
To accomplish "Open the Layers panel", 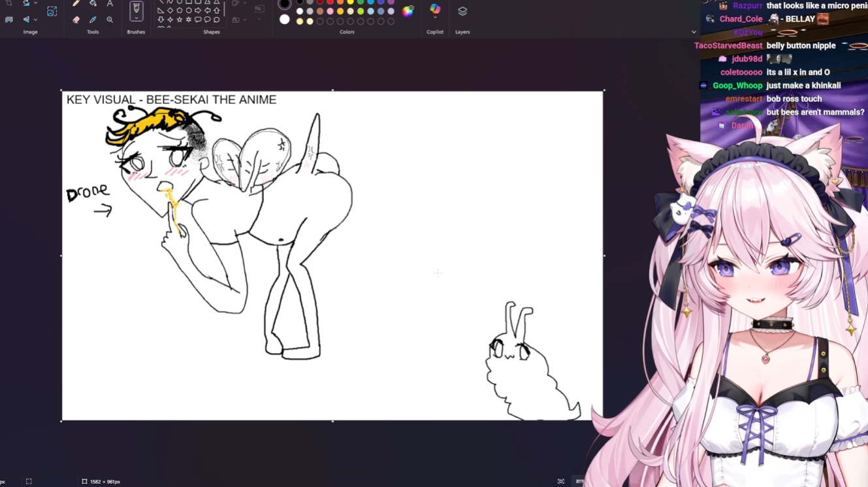I will pos(462,11).
